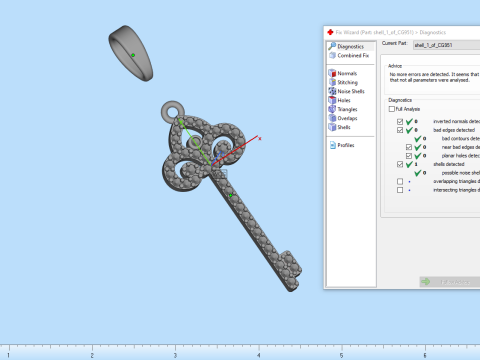Select the ring bail model in viewport
This screenshot has width=480, height=360.
click(131, 53)
